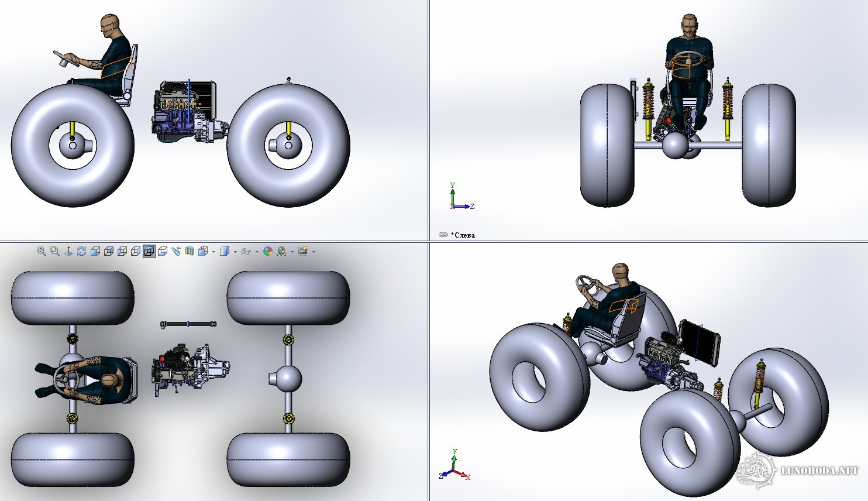Open the View Settings monitor dropdown arrow

(x=314, y=252)
